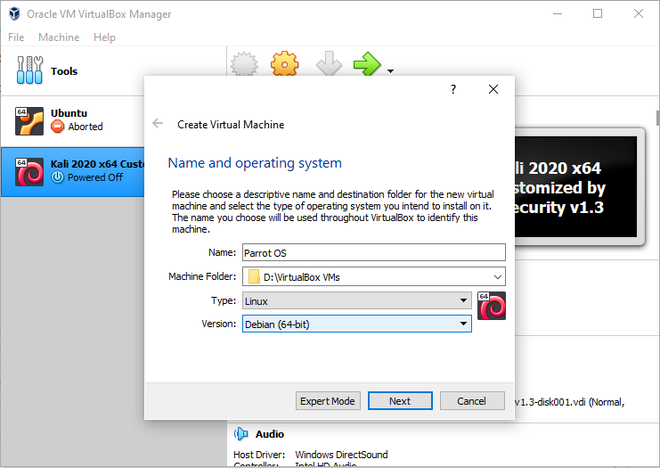The width and height of the screenshot is (660, 468).
Task: Click the 'Name and operating system' heading
Action: click(x=255, y=163)
